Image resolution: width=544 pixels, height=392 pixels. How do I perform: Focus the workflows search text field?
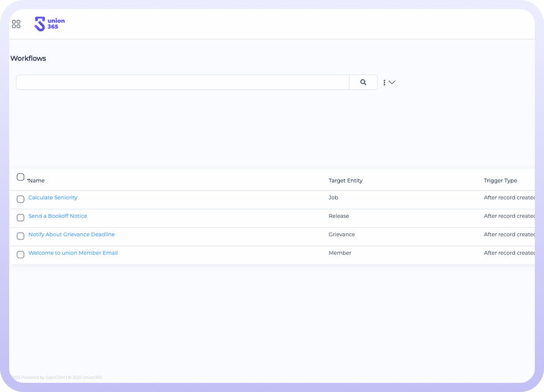coord(182,82)
